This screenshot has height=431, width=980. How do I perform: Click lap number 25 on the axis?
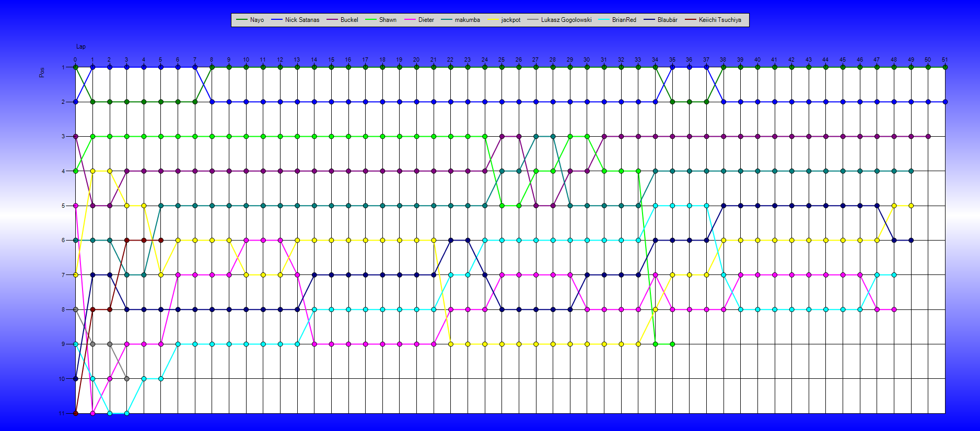coord(501,59)
